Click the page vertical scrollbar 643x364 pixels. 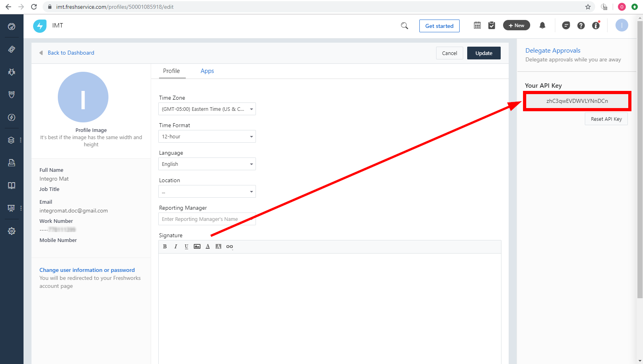coord(640,159)
